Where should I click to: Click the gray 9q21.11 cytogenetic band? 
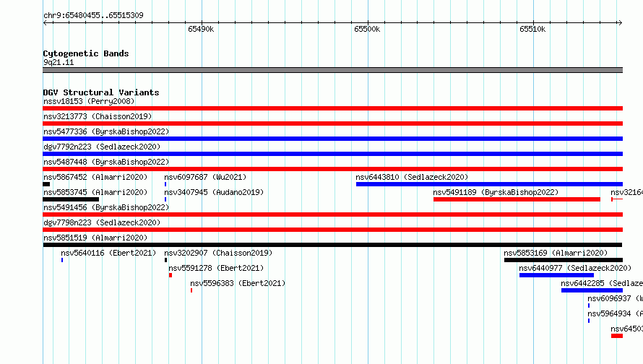332,70
